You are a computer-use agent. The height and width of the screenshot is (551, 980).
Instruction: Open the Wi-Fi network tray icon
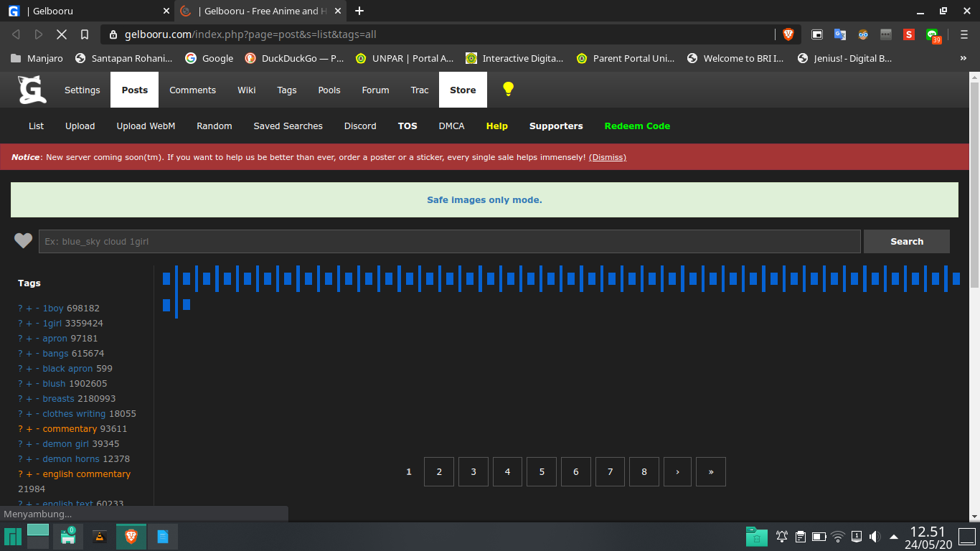[838, 537]
